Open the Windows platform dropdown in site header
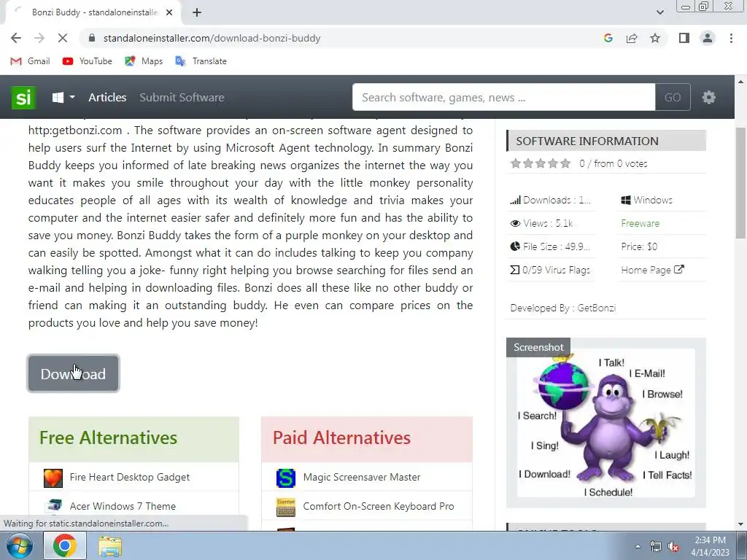 pos(63,97)
